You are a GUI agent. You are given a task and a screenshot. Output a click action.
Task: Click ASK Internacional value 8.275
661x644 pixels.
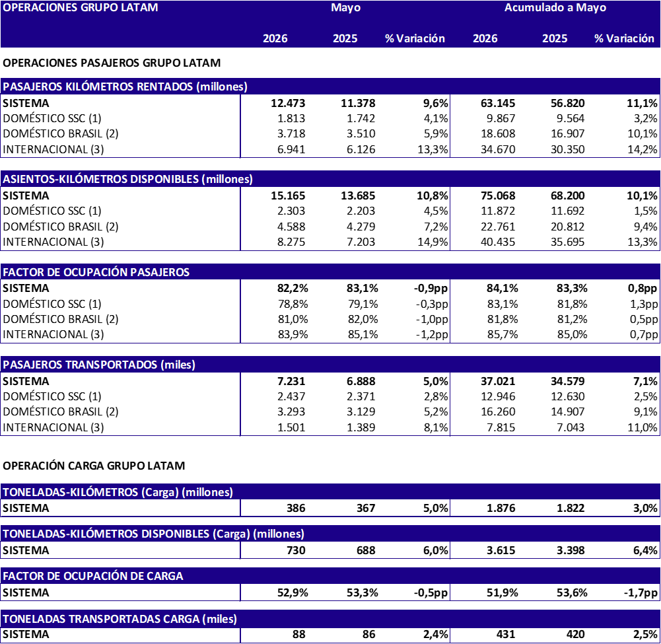(291, 242)
